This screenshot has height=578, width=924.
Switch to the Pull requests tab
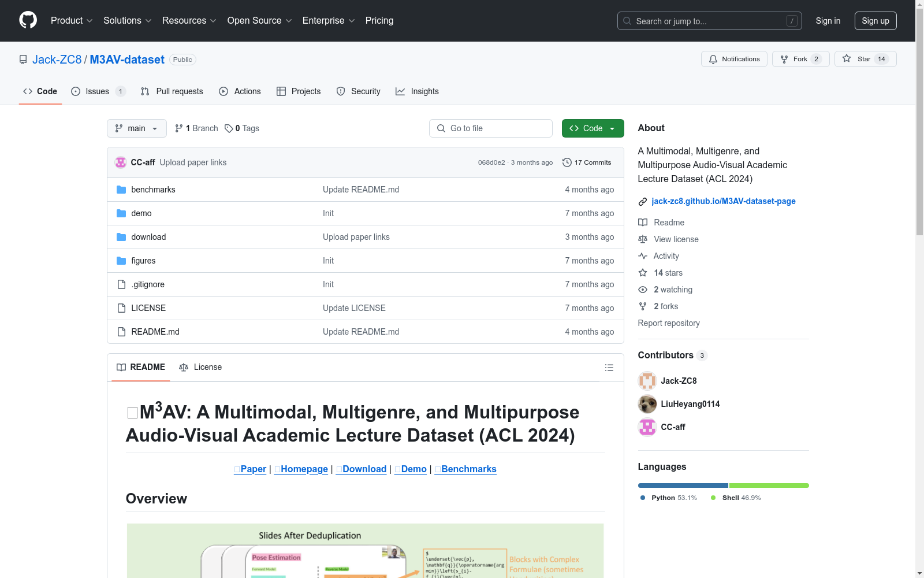pos(172,91)
